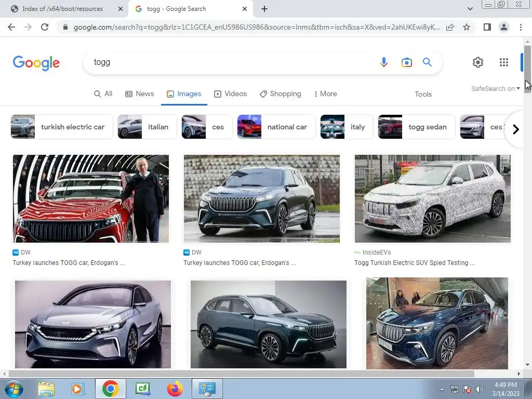Open Google apps grid

tap(504, 62)
